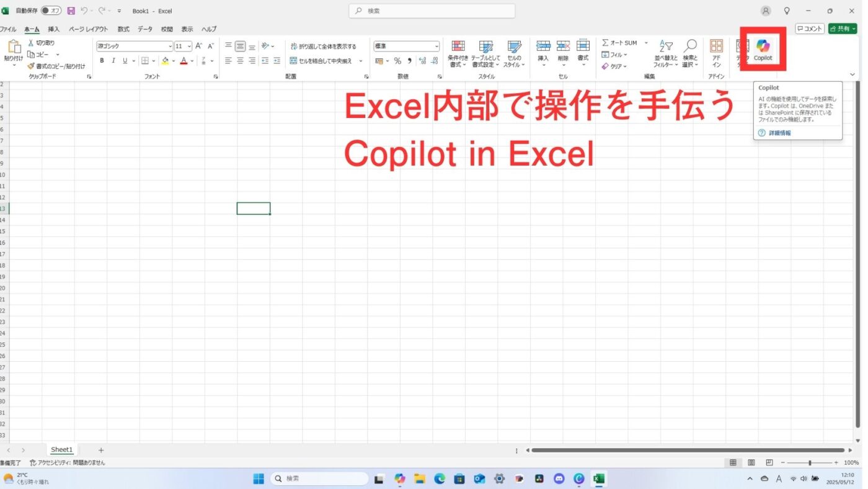Screen dimensions: 868x489
Task: Switch to Review 校閲 tab
Action: tap(167, 29)
